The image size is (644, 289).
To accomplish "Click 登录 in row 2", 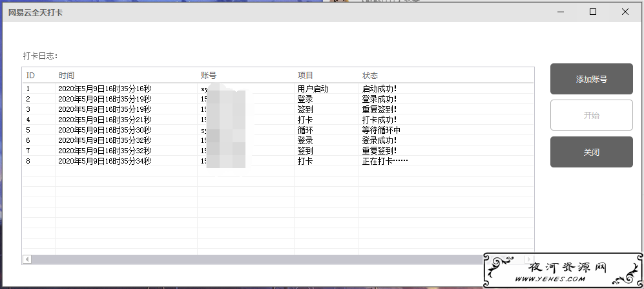I will coord(305,99).
